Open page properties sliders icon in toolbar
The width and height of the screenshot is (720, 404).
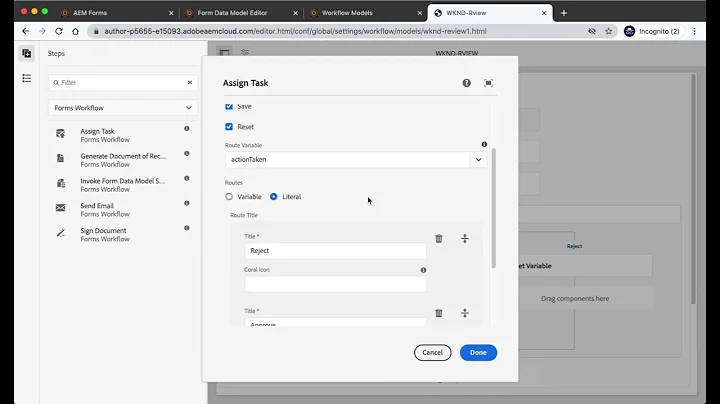click(x=245, y=53)
